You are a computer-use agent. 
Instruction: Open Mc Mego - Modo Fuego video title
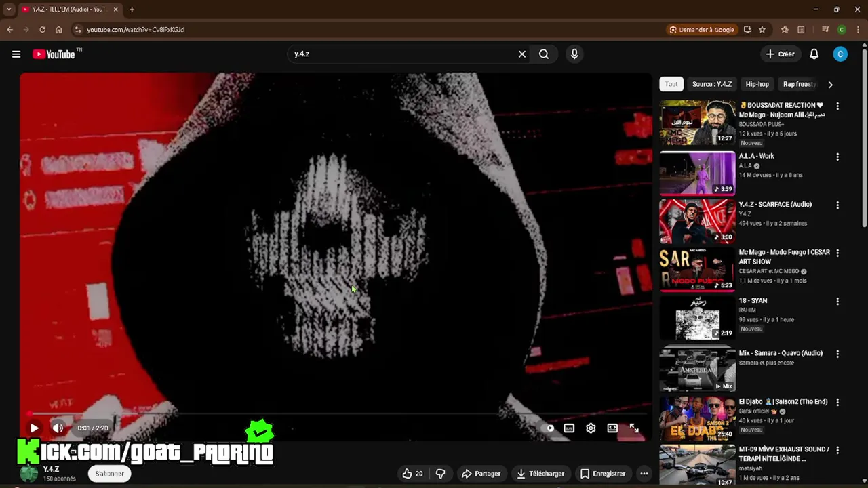click(784, 257)
